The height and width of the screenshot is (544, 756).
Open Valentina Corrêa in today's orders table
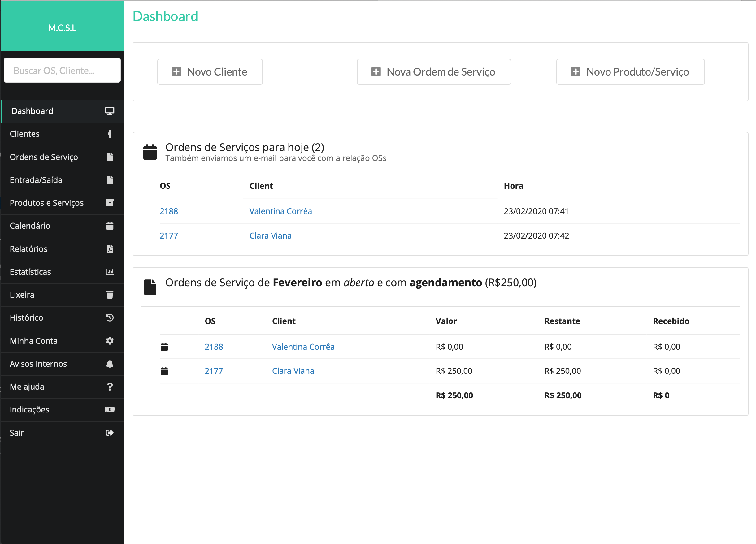281,211
